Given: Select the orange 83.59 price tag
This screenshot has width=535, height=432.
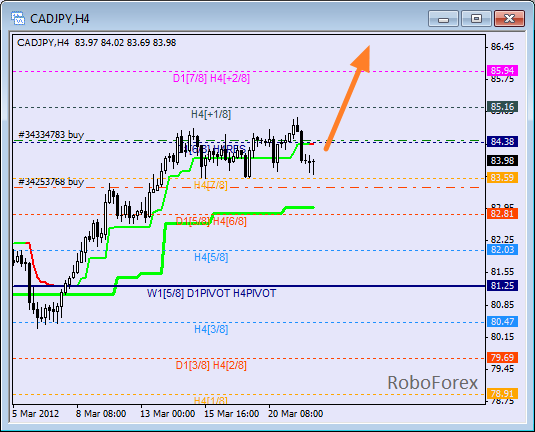Looking at the screenshot, I should point(503,177).
